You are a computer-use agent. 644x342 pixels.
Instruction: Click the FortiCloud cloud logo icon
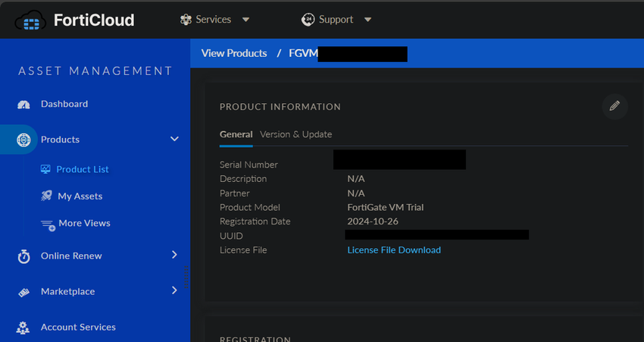[30, 20]
